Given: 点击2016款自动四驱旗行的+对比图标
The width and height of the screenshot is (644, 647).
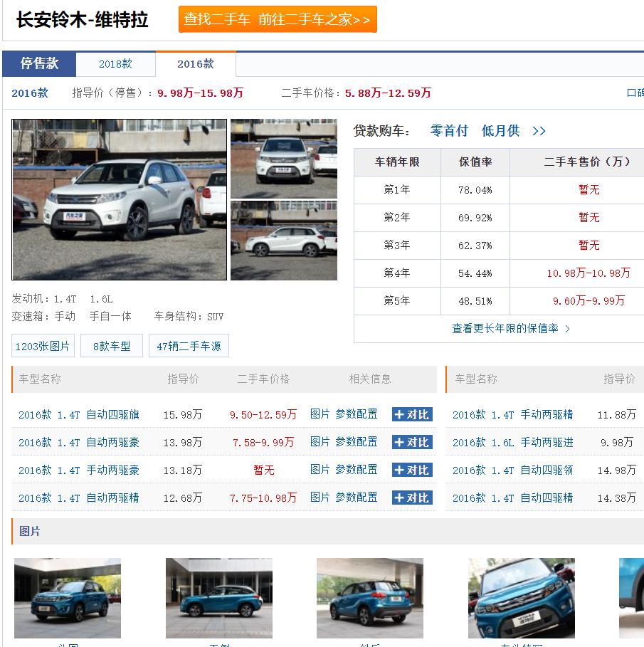Looking at the screenshot, I should (411, 414).
